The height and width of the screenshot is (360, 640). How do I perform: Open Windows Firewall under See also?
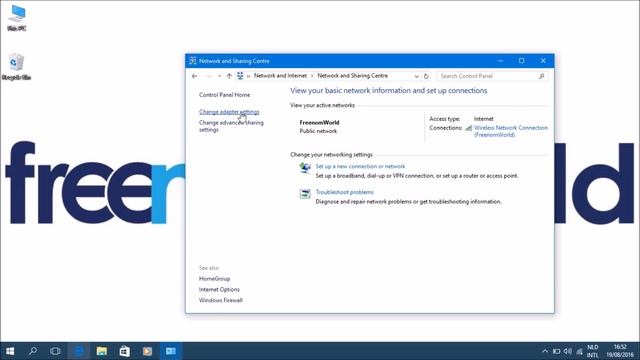pyautogui.click(x=221, y=300)
